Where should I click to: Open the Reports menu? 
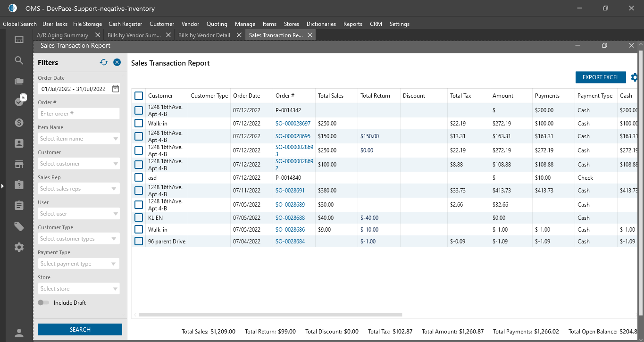pyautogui.click(x=352, y=24)
